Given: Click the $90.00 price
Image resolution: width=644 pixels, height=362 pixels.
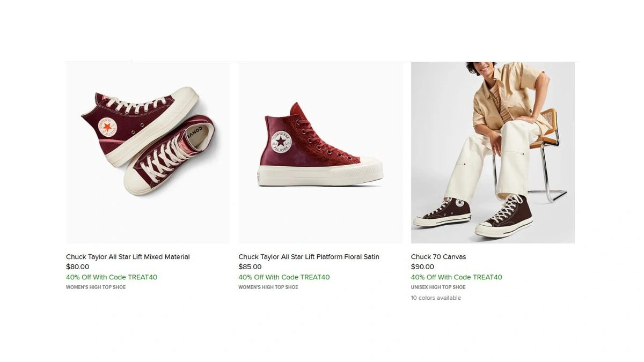Looking at the screenshot, I should click(x=422, y=267).
